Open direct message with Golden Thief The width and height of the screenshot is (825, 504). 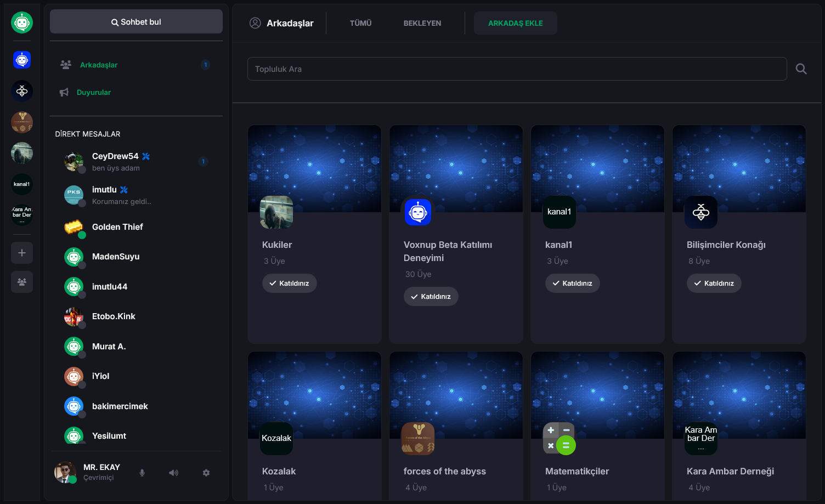pyautogui.click(x=136, y=227)
